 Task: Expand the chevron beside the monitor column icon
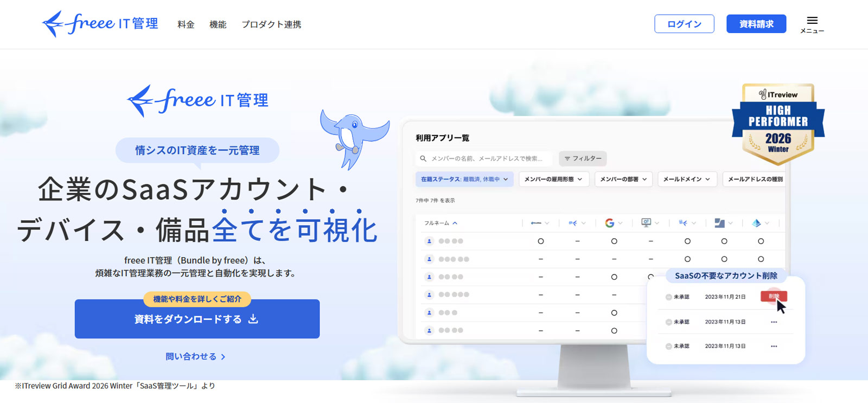click(x=657, y=223)
